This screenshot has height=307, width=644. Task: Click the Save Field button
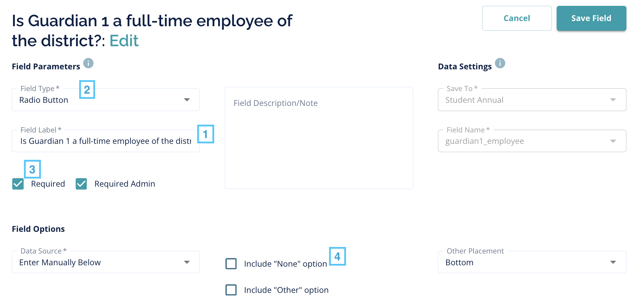coord(591,18)
